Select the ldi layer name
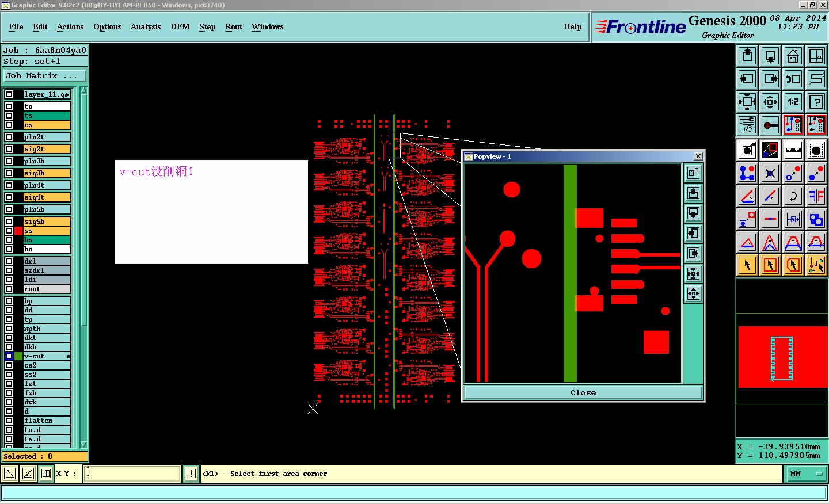The height and width of the screenshot is (504, 829). (x=47, y=280)
